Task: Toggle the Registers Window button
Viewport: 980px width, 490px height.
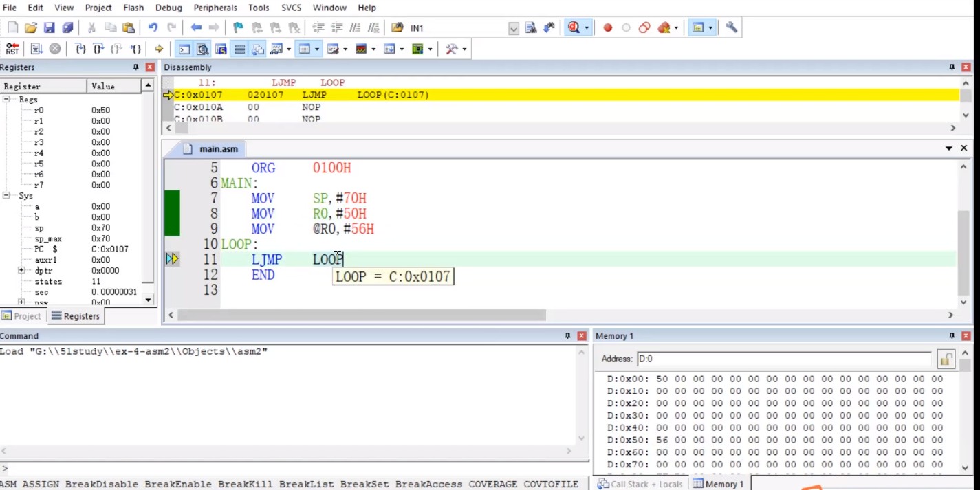Action: coord(239,49)
